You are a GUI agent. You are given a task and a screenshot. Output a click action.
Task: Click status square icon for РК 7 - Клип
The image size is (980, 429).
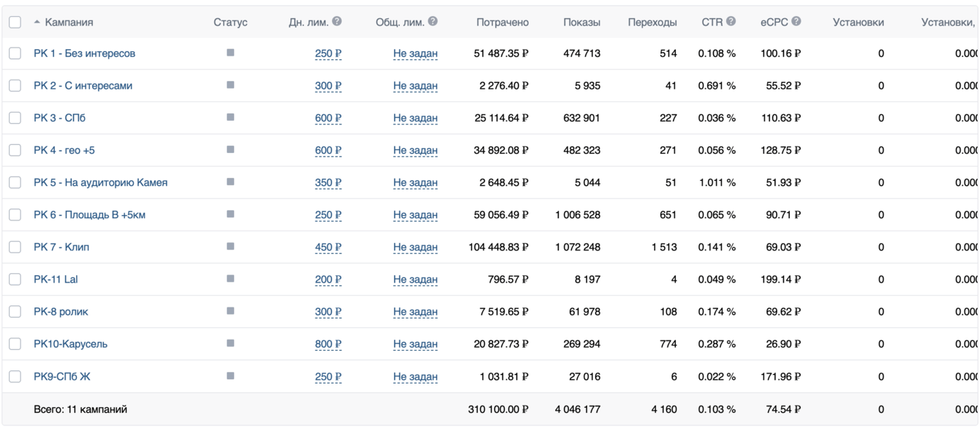pyautogui.click(x=230, y=247)
